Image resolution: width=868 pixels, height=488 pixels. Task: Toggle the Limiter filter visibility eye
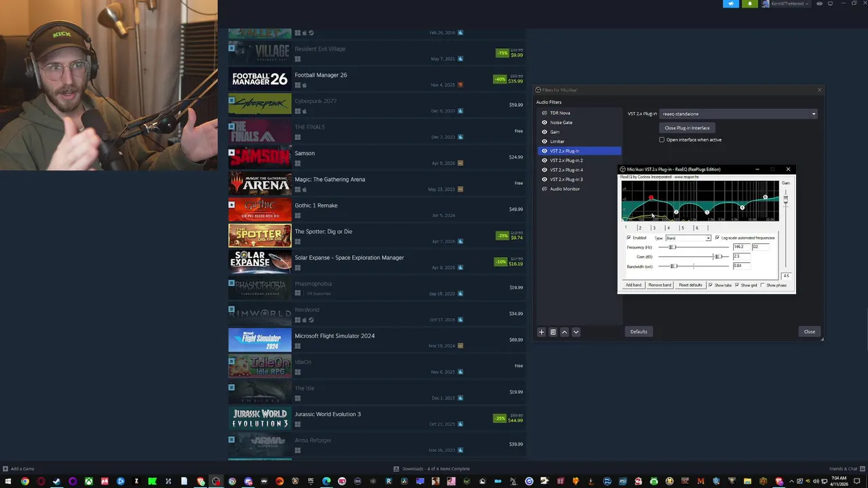pyautogui.click(x=544, y=142)
